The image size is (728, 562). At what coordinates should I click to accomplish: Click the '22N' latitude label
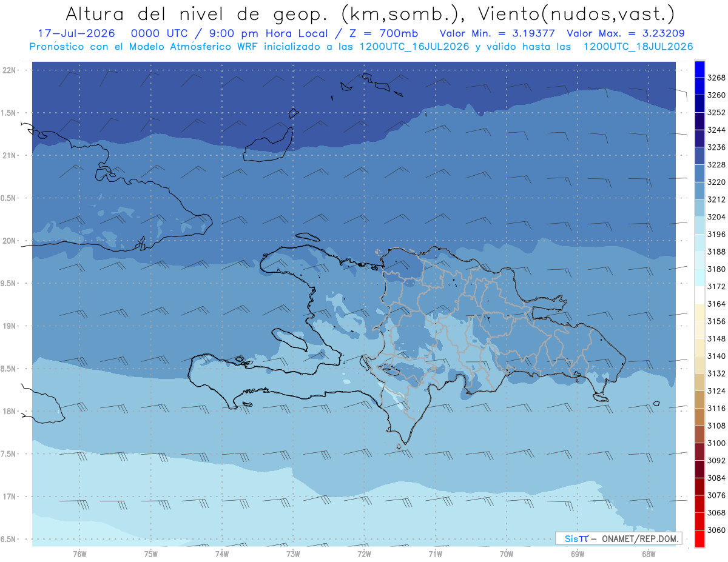point(9,70)
